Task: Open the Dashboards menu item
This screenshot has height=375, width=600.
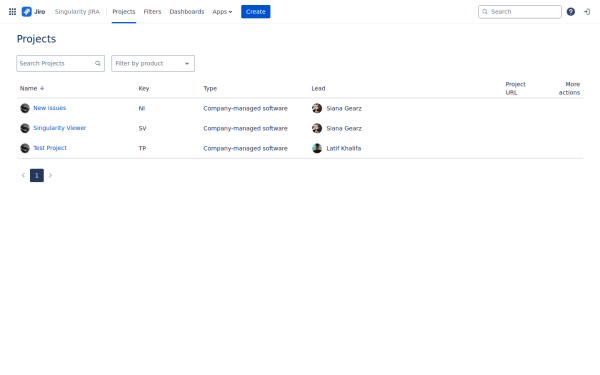Action: pos(187,12)
